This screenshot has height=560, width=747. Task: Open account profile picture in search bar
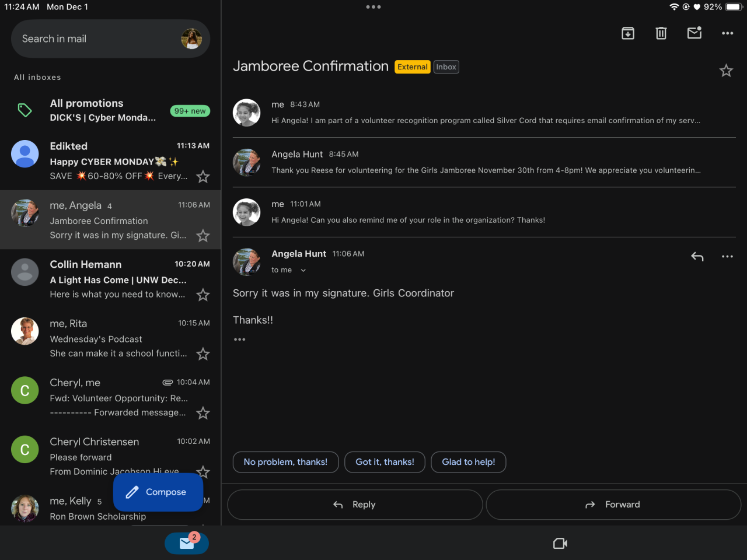[191, 38]
